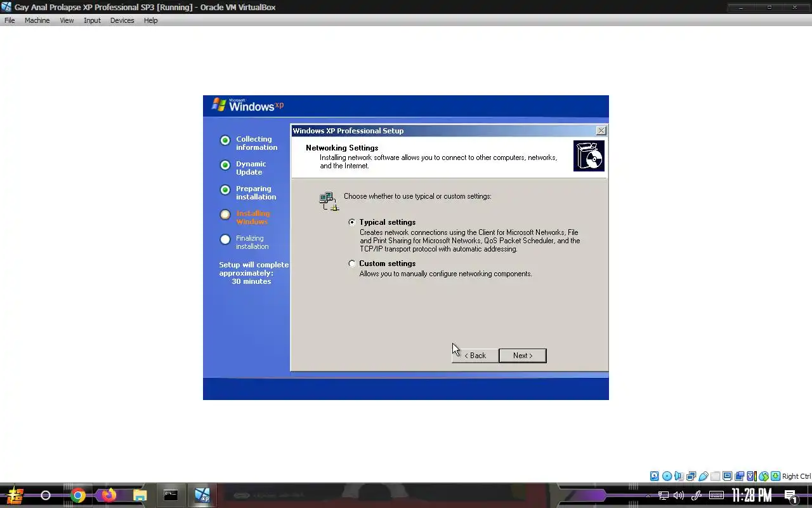This screenshot has width=812, height=508.
Task: Open the command prompt taskbar icon
Action: click(171, 495)
